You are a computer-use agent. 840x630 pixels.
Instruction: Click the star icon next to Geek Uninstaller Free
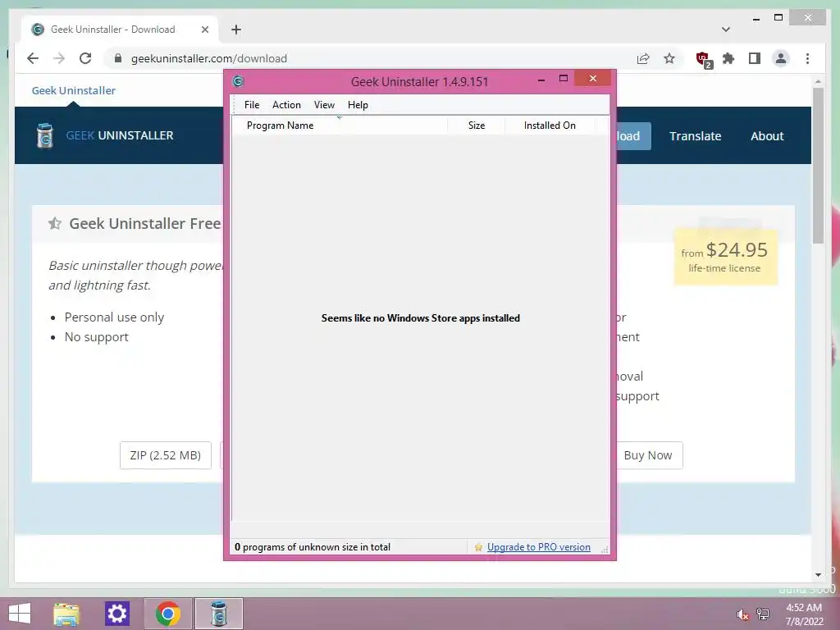(x=55, y=223)
